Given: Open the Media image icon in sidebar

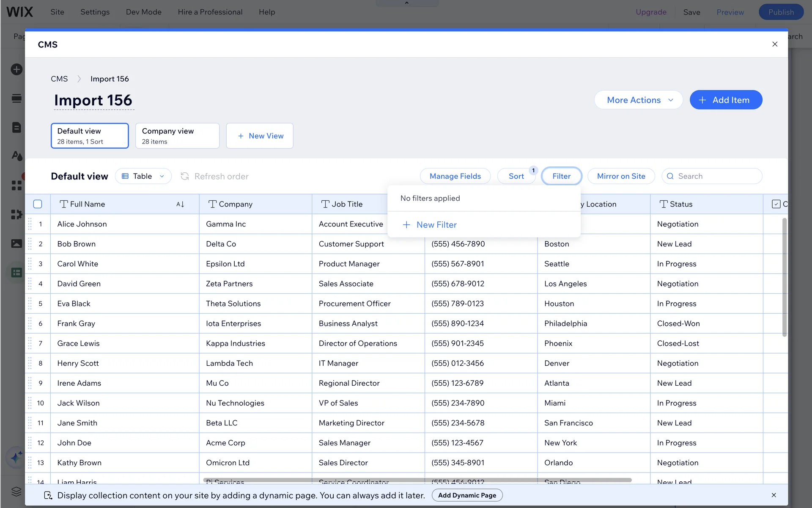Looking at the screenshot, I should point(16,243).
